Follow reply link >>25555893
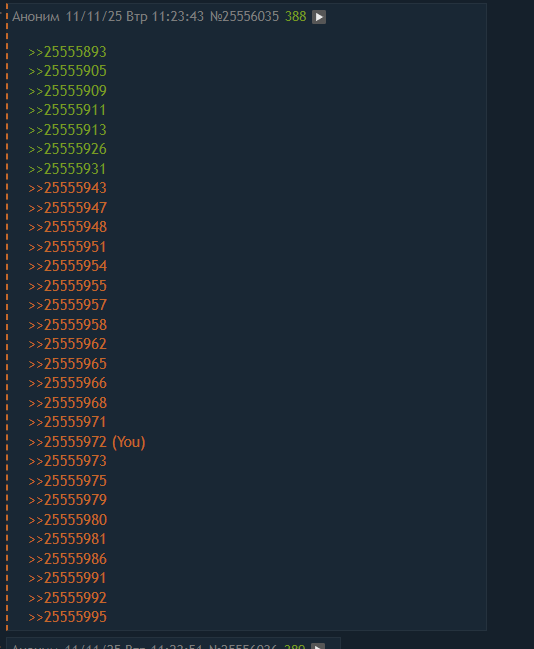534x649 pixels. [67, 52]
